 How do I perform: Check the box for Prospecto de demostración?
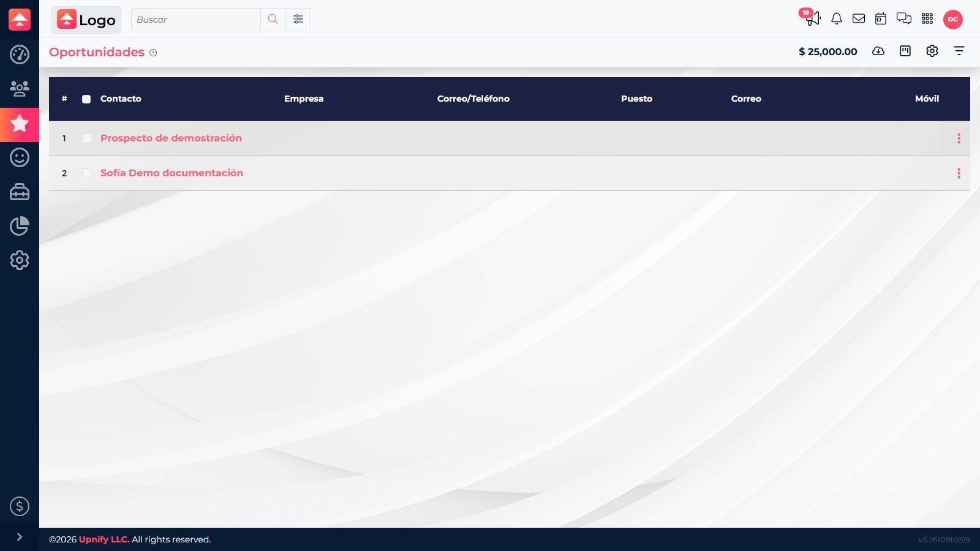click(87, 138)
